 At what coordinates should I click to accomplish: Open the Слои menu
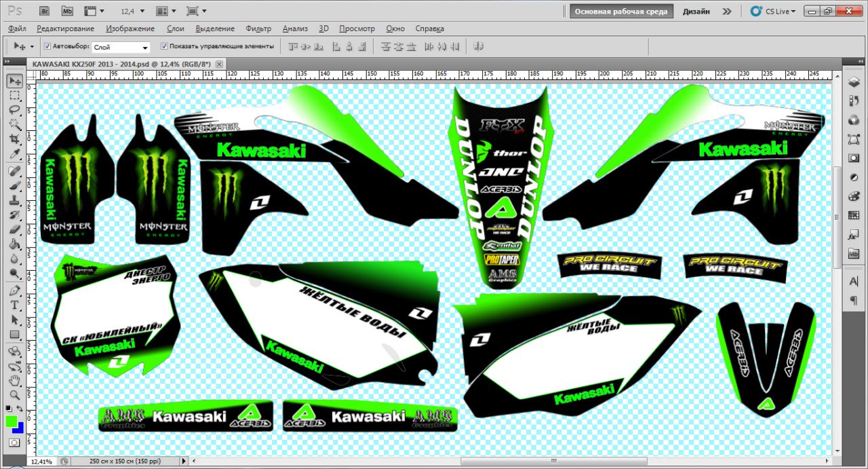tap(175, 29)
